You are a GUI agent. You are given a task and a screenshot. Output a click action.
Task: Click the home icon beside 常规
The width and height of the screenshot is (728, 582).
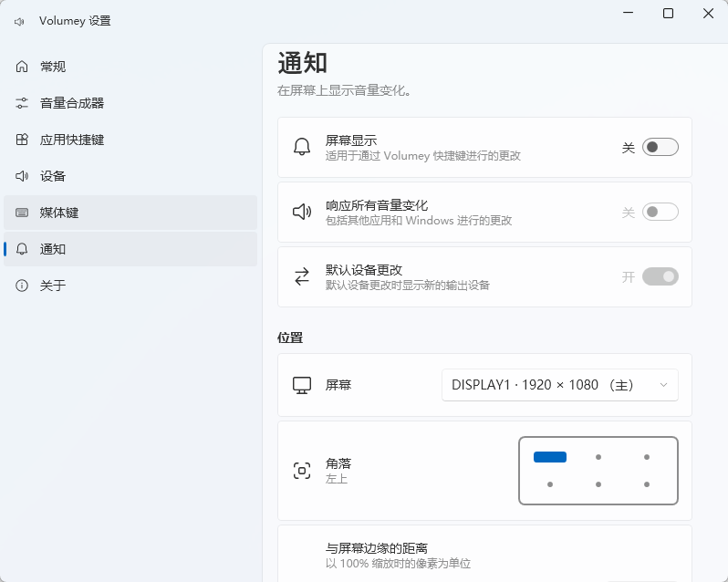click(22, 67)
